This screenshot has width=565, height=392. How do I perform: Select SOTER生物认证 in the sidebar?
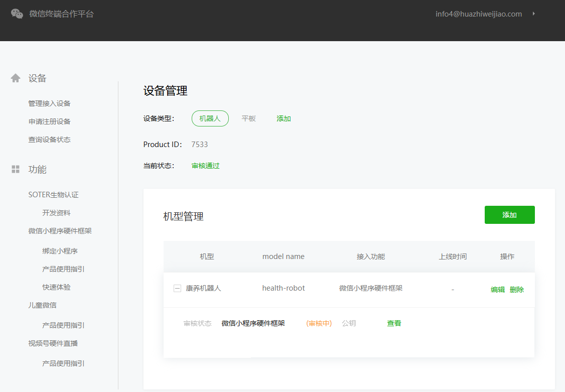point(53,195)
